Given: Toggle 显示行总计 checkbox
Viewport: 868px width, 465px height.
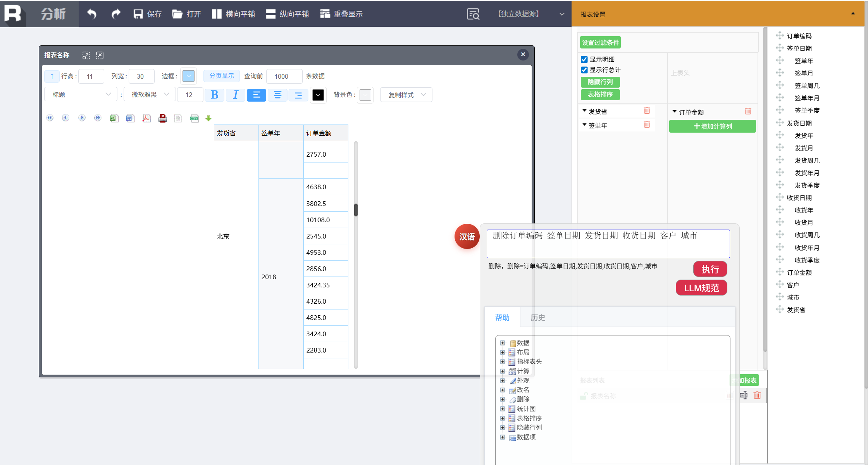Looking at the screenshot, I should [584, 70].
